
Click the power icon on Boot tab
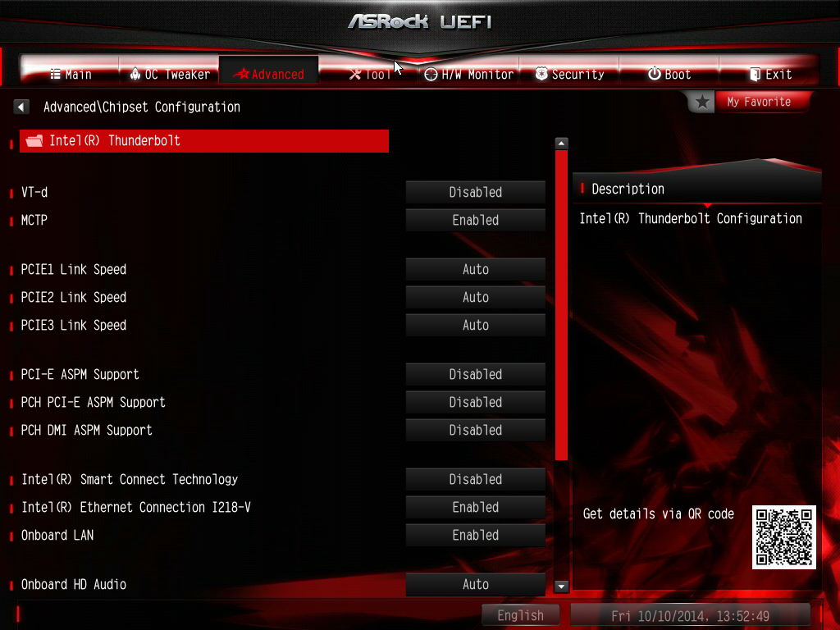(x=654, y=74)
